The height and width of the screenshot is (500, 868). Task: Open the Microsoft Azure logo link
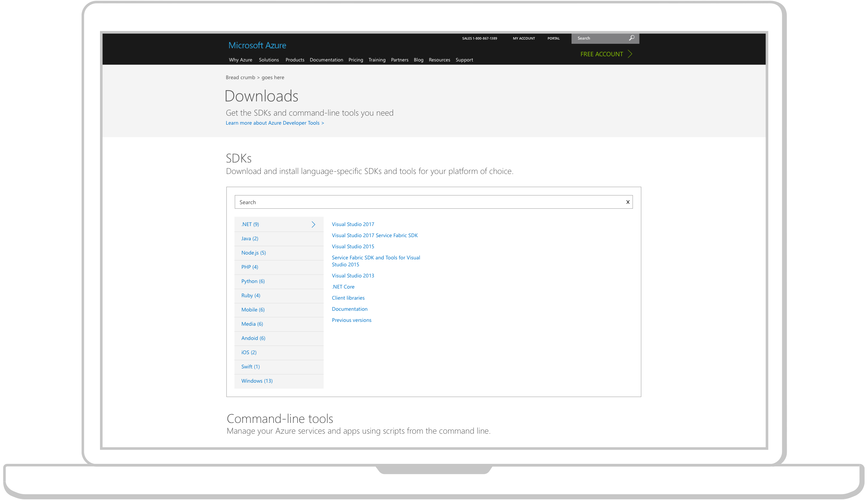tap(257, 45)
